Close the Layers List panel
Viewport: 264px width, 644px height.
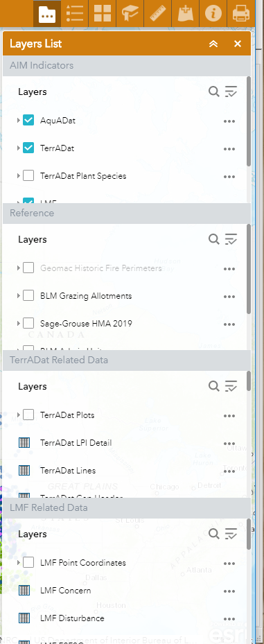click(x=237, y=44)
